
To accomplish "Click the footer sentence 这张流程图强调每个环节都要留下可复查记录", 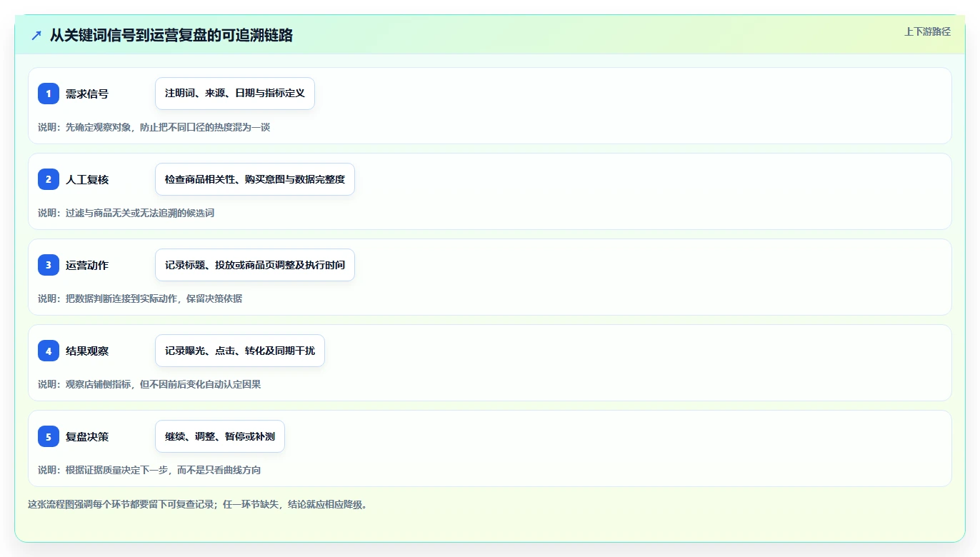I will click(x=121, y=504).
